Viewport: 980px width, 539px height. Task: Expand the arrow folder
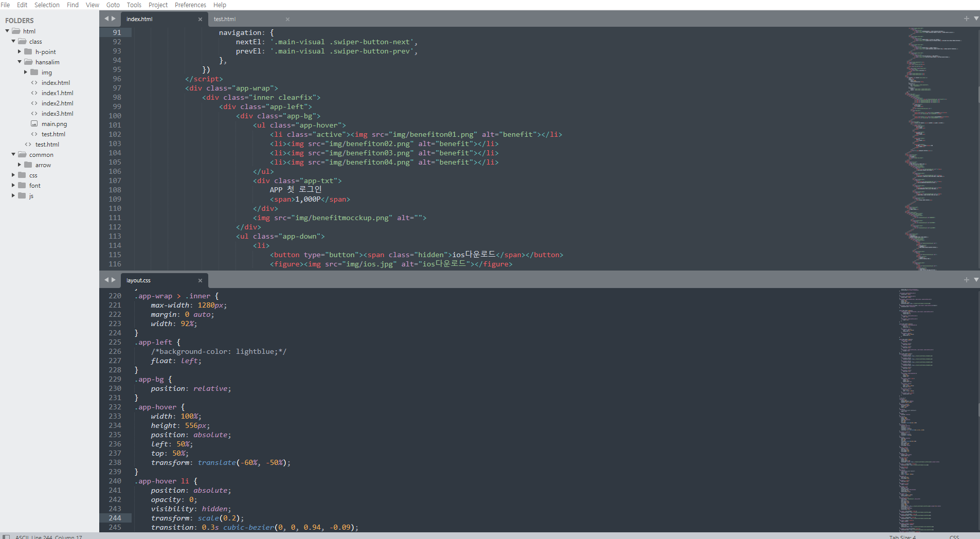(x=20, y=165)
